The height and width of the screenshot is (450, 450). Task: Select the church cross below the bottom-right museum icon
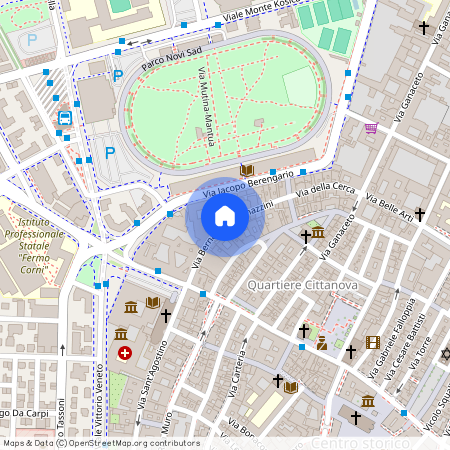(x=356, y=418)
